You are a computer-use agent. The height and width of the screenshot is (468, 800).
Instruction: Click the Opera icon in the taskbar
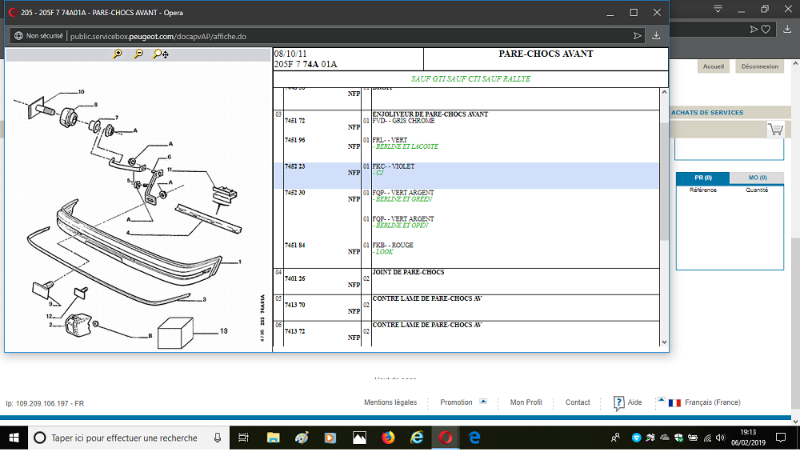point(445,438)
